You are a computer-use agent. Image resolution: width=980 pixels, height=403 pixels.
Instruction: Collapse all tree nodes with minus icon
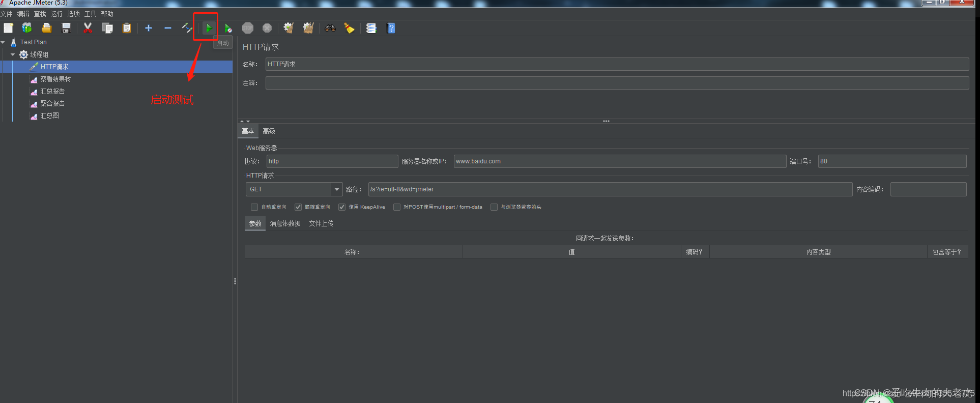coord(168,28)
